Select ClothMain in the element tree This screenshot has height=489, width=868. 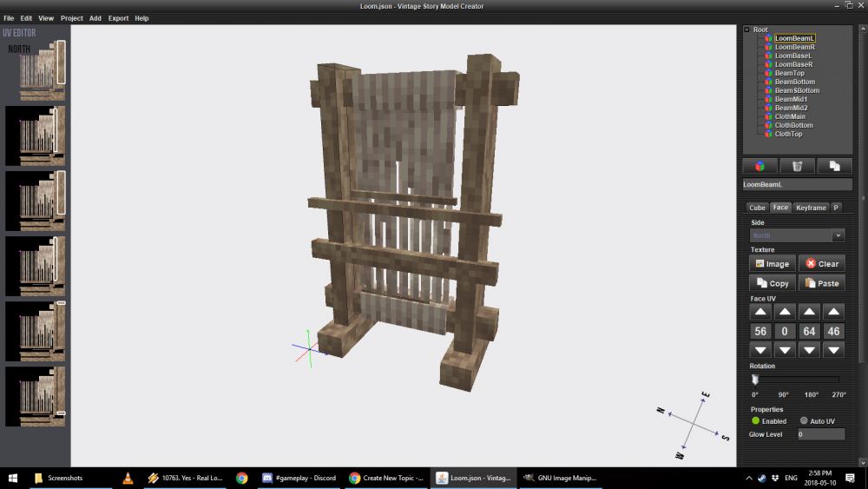coord(790,116)
